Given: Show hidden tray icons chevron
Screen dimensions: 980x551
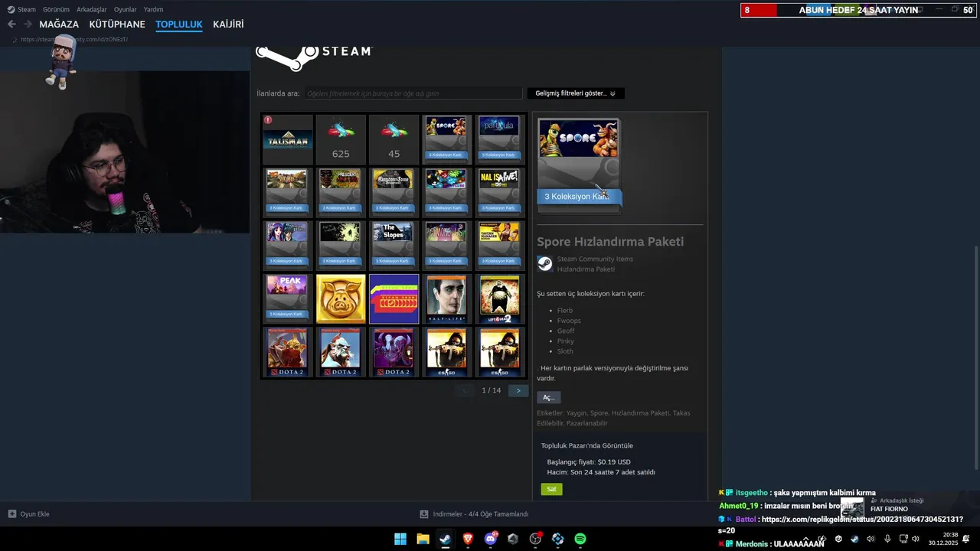Looking at the screenshot, I should (805, 539).
